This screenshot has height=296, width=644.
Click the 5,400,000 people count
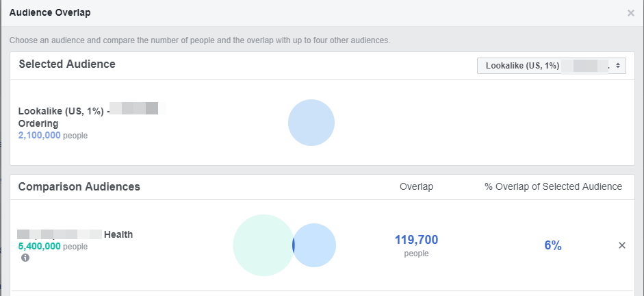click(x=40, y=246)
